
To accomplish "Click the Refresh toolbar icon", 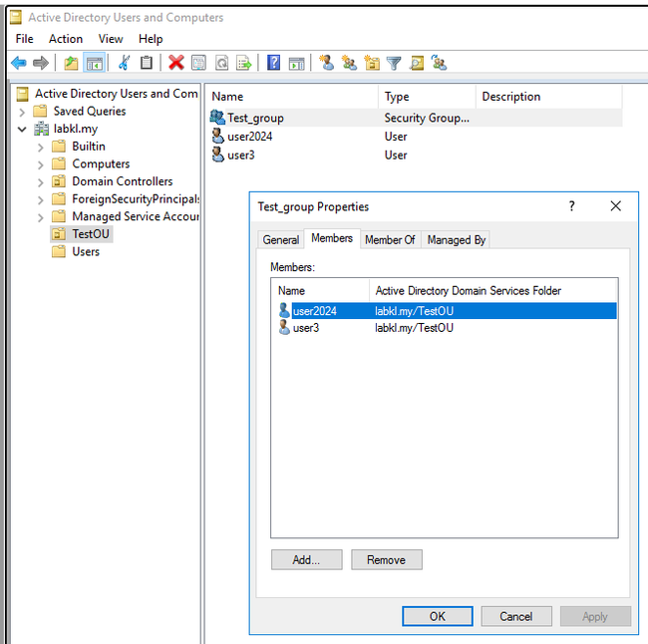I will tap(222, 63).
